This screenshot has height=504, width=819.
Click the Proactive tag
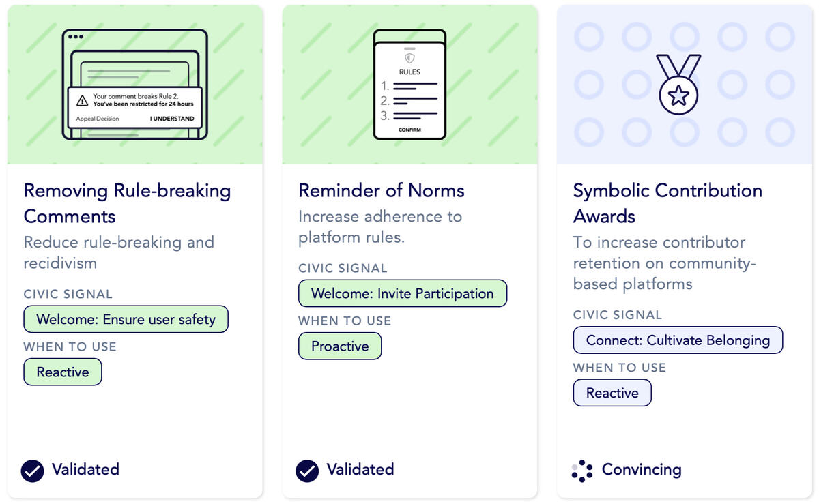[x=340, y=346]
